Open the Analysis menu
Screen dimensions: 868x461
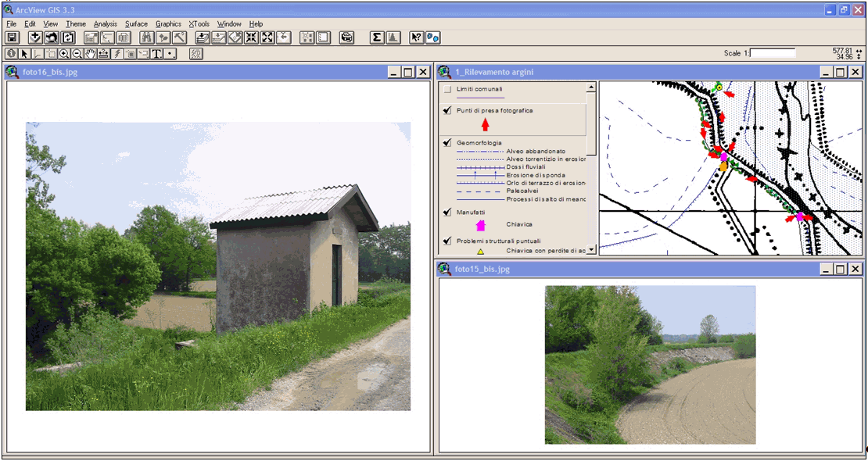(x=106, y=23)
